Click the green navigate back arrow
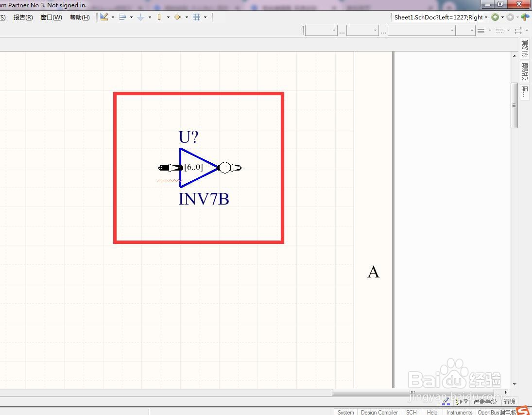The image size is (532, 415). point(495,17)
